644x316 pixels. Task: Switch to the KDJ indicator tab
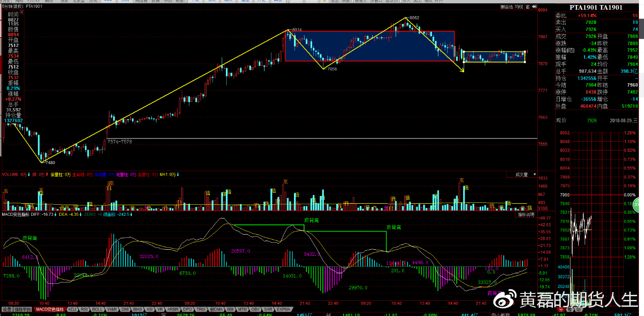pos(72,309)
